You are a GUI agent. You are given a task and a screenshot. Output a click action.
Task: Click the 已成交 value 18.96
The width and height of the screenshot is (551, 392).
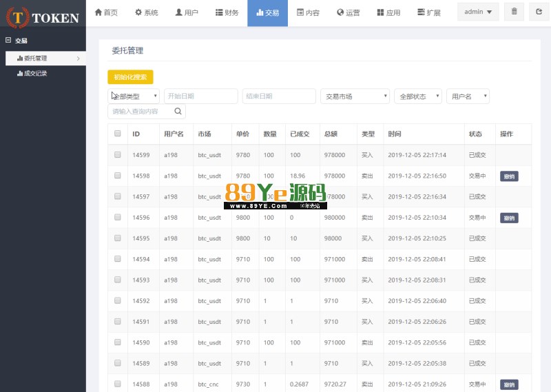(x=298, y=176)
